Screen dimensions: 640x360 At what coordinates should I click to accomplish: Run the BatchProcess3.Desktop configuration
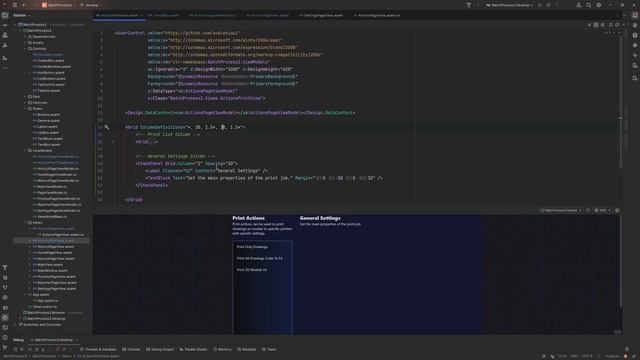(540, 5)
